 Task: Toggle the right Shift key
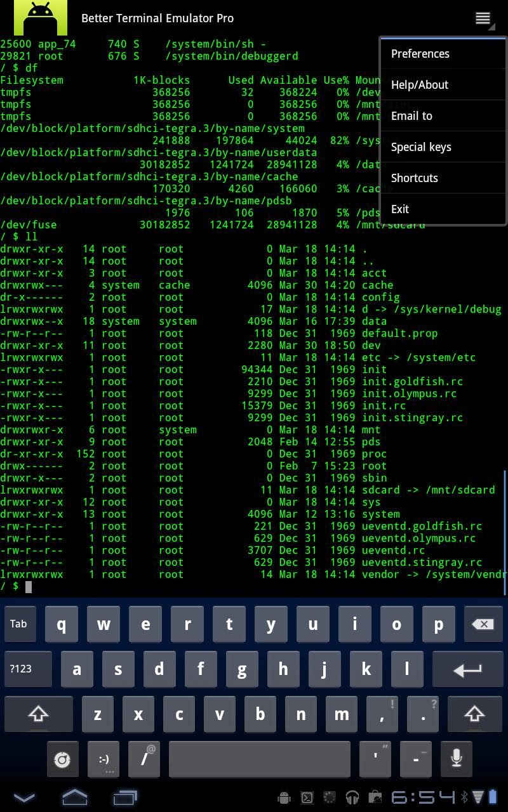(x=474, y=714)
